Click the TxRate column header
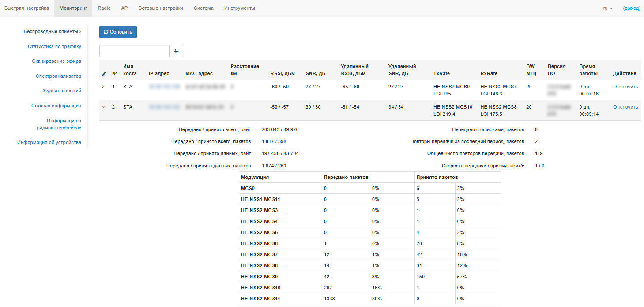The image size is (644, 307). (441, 73)
